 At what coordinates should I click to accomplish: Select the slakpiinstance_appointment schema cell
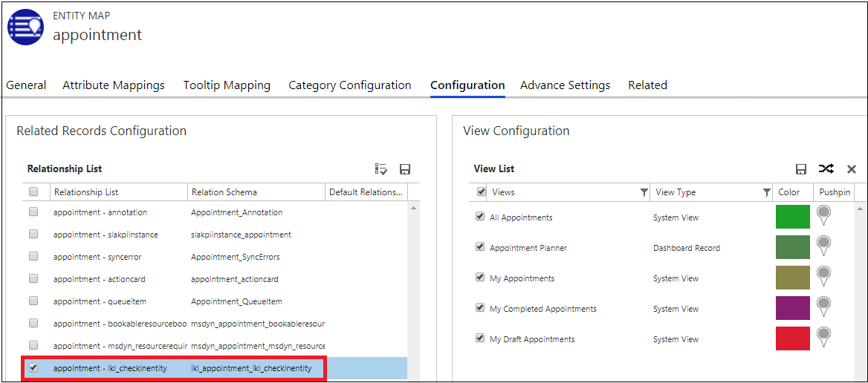click(x=241, y=235)
